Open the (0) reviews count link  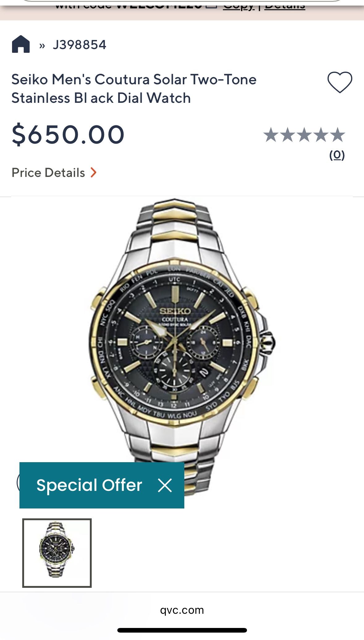pyautogui.click(x=337, y=155)
